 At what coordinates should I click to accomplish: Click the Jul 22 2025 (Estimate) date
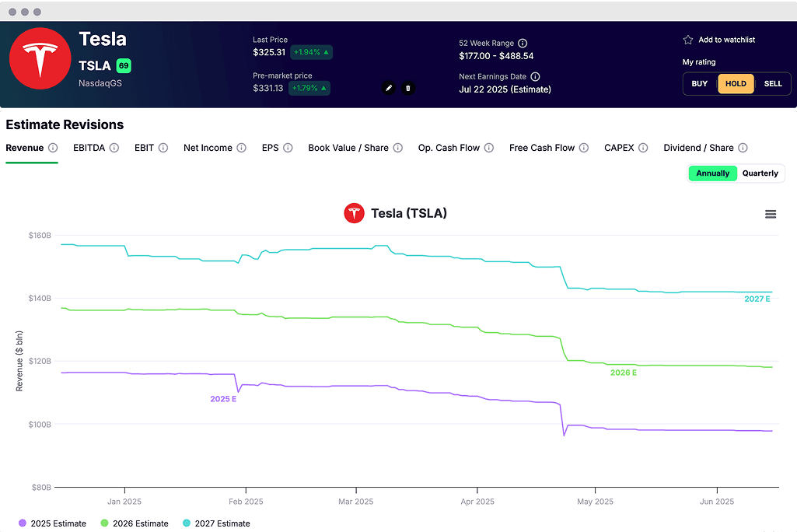click(x=505, y=89)
